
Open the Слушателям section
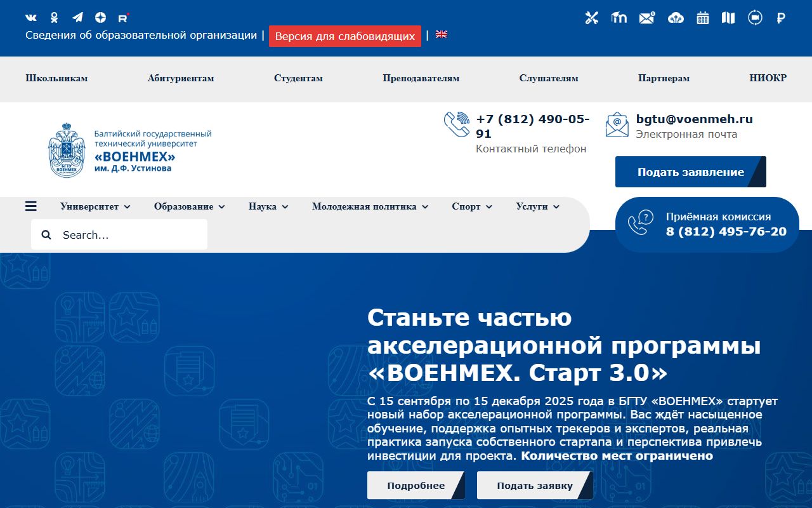click(549, 79)
